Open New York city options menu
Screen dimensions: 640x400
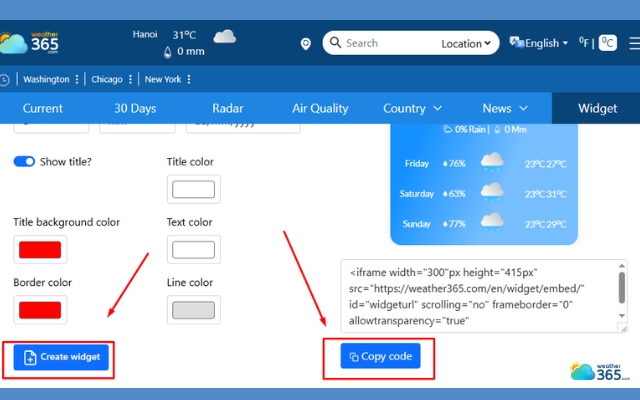point(189,80)
